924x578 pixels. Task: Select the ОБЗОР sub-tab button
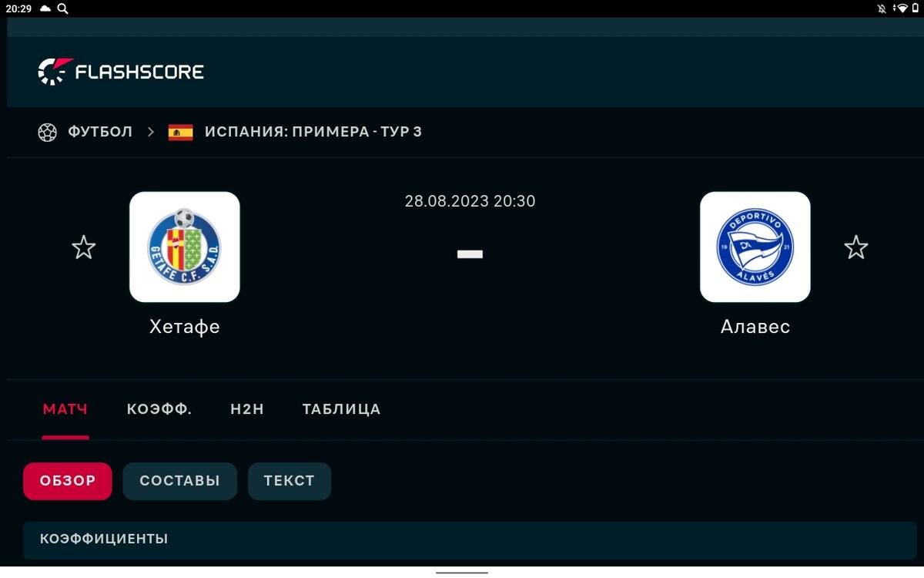point(68,481)
